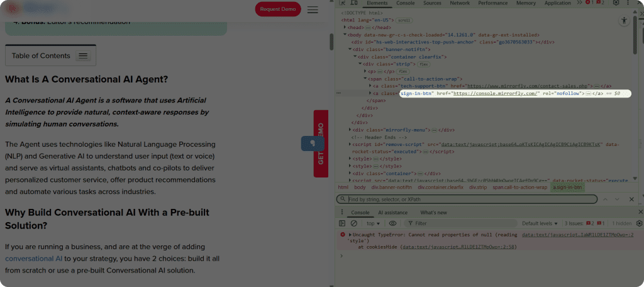Screen dimensions: 644x287
Task: Select the AI assistance drawer tab
Action: [x=392, y=213]
